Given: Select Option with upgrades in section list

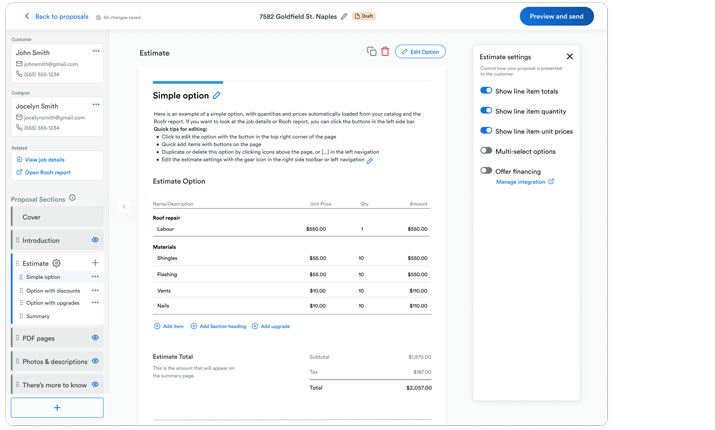Looking at the screenshot, I should [54, 303].
